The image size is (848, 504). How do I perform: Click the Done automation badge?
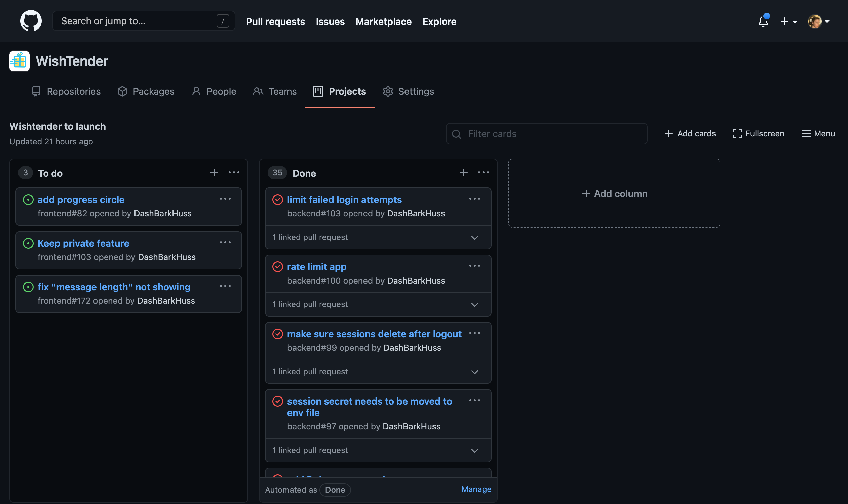click(335, 490)
